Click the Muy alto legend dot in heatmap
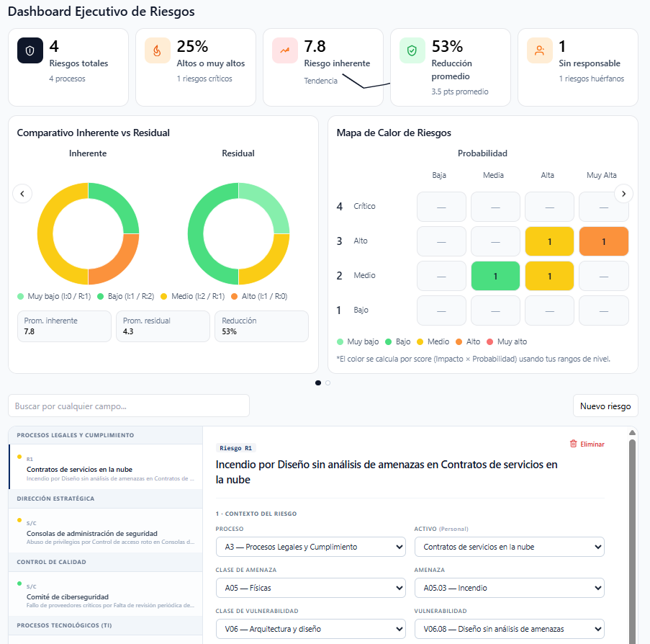 click(x=490, y=341)
